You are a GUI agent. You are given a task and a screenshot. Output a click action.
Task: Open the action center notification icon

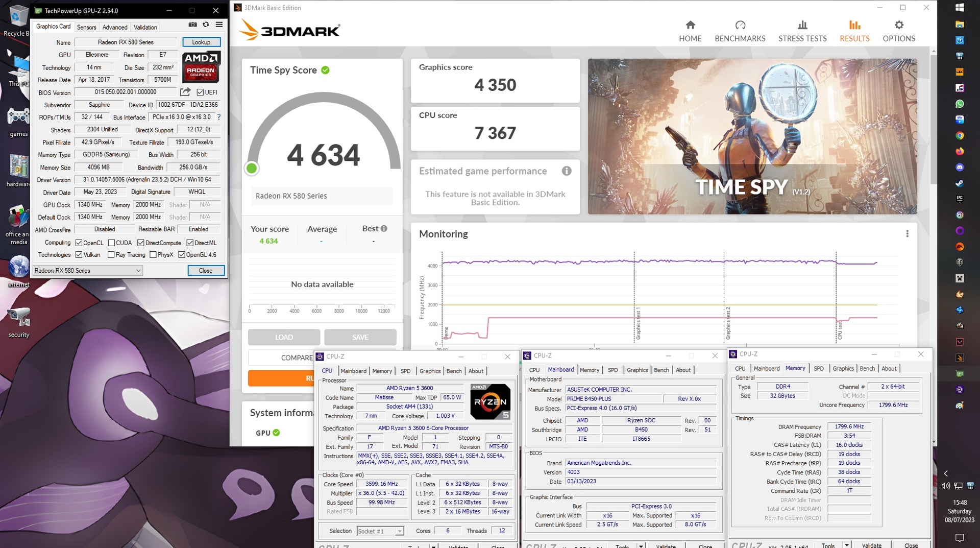coord(960,537)
